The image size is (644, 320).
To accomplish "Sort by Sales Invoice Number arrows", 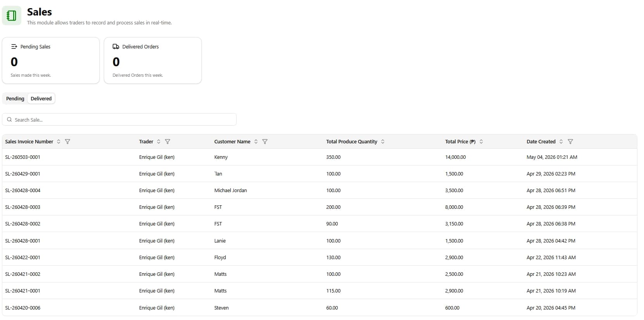I will 59,141.
